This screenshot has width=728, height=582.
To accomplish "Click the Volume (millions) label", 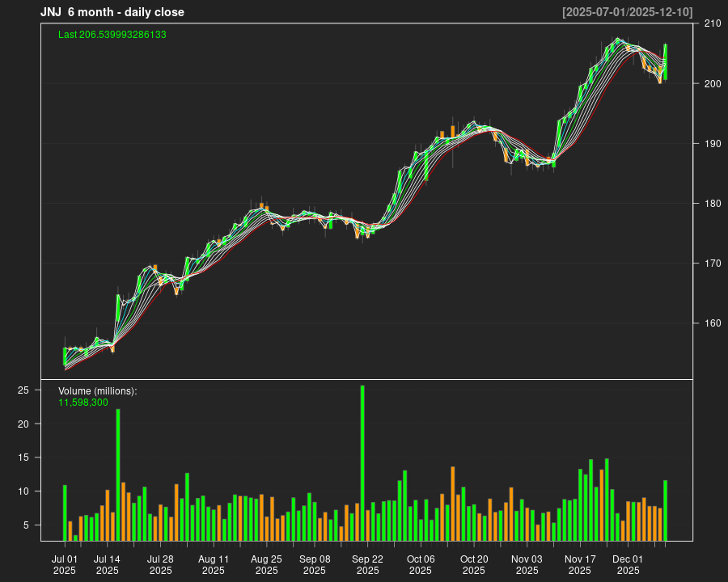I will (x=98, y=391).
